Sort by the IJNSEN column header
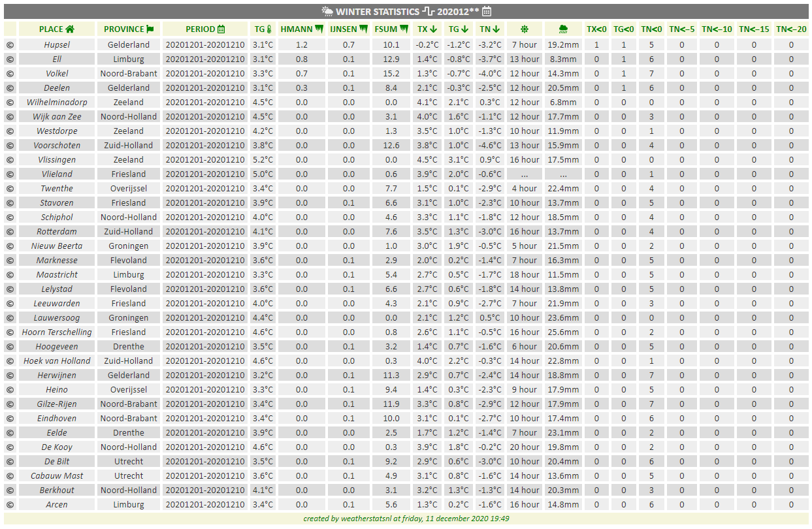812x529 pixels. (x=349, y=29)
